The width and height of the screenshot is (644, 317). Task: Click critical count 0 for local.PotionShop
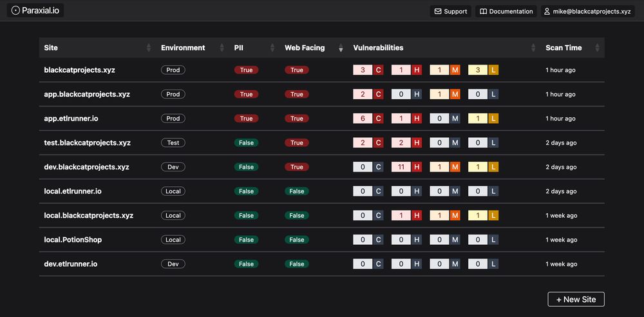pyautogui.click(x=363, y=240)
